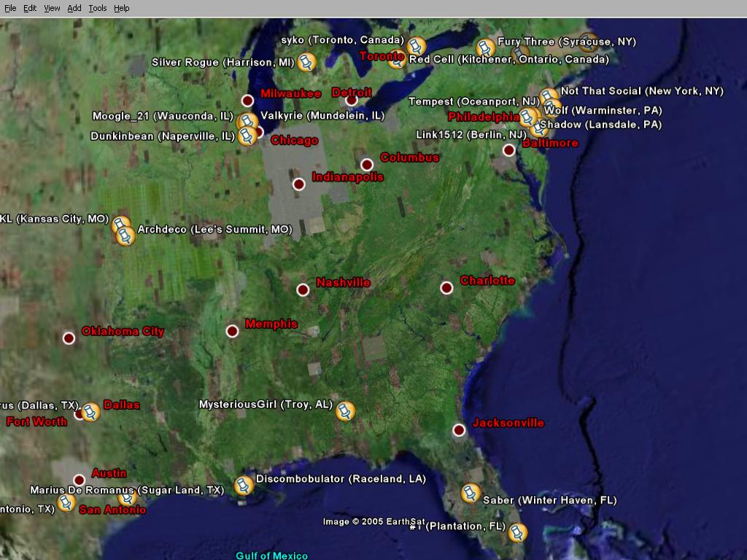The image size is (747, 560).
Task: Open the Add menu
Action: 74,8
